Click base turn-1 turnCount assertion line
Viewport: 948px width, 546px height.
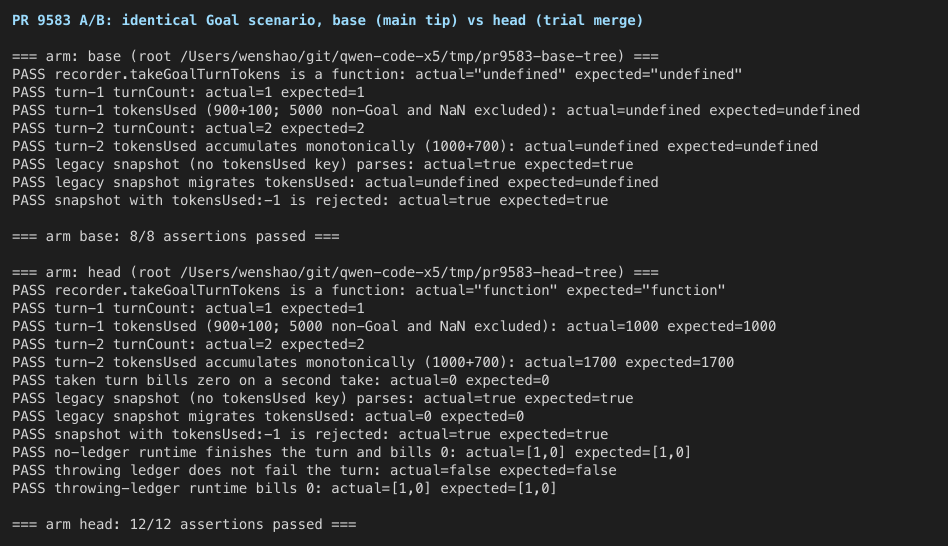(188, 93)
